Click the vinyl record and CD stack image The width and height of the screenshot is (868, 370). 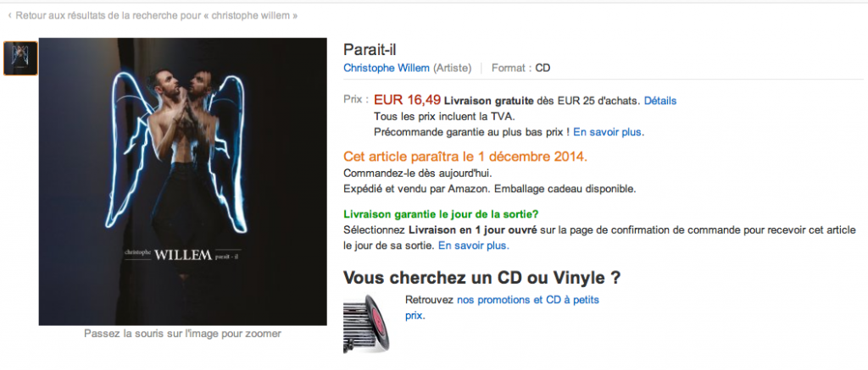[366, 323]
